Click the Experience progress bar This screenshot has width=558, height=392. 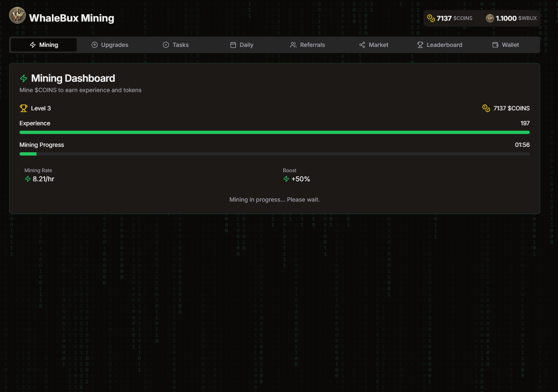(x=275, y=132)
